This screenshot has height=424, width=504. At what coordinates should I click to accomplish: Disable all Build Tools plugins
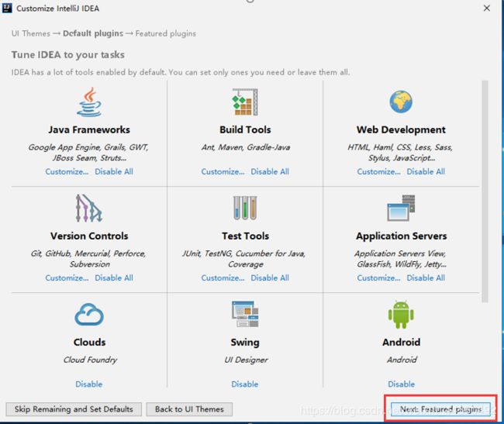pyautogui.click(x=270, y=171)
